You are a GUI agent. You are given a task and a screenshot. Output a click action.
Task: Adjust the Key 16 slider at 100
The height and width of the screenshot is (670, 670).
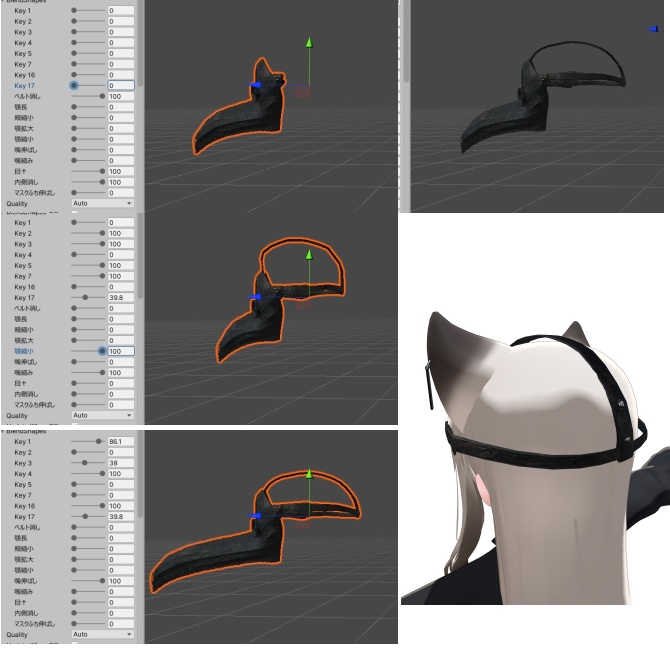tap(88, 506)
